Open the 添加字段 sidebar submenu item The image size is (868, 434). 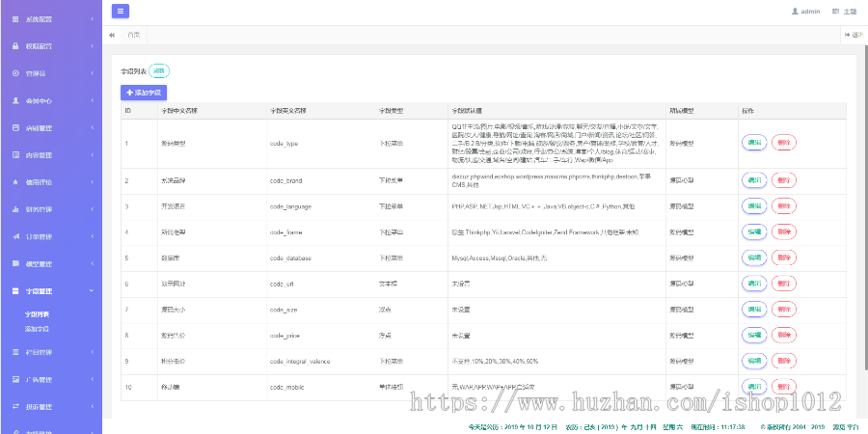point(37,329)
